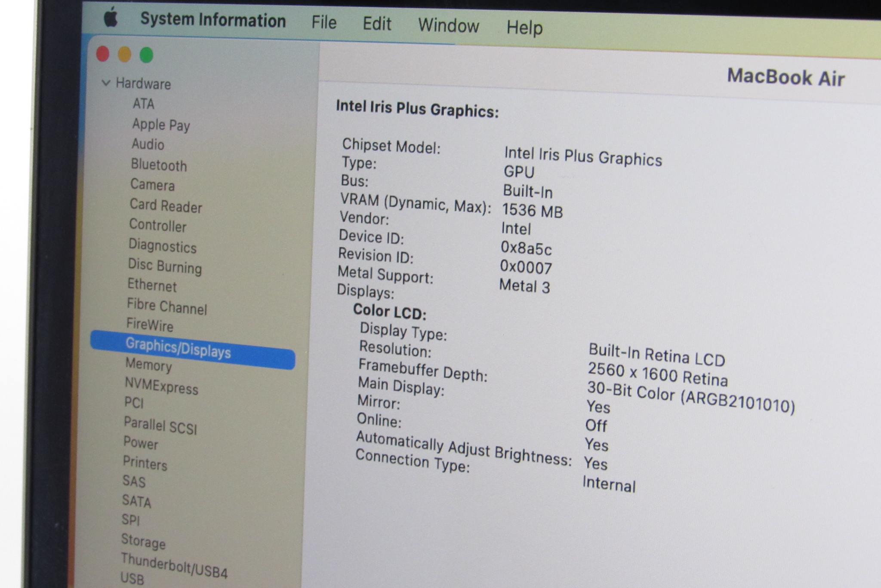Screen dimensions: 881x588
Task: Open the Edit menu
Action: pyautogui.click(x=377, y=24)
